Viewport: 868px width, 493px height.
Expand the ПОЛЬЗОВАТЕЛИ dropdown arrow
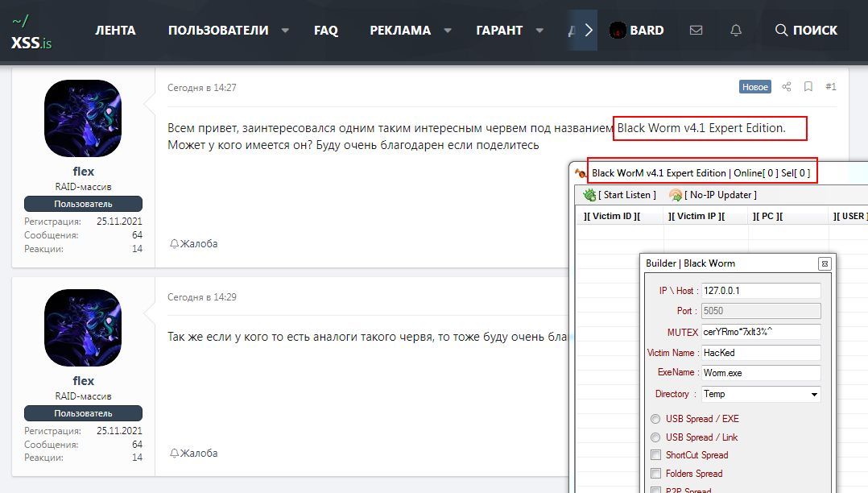coord(285,31)
